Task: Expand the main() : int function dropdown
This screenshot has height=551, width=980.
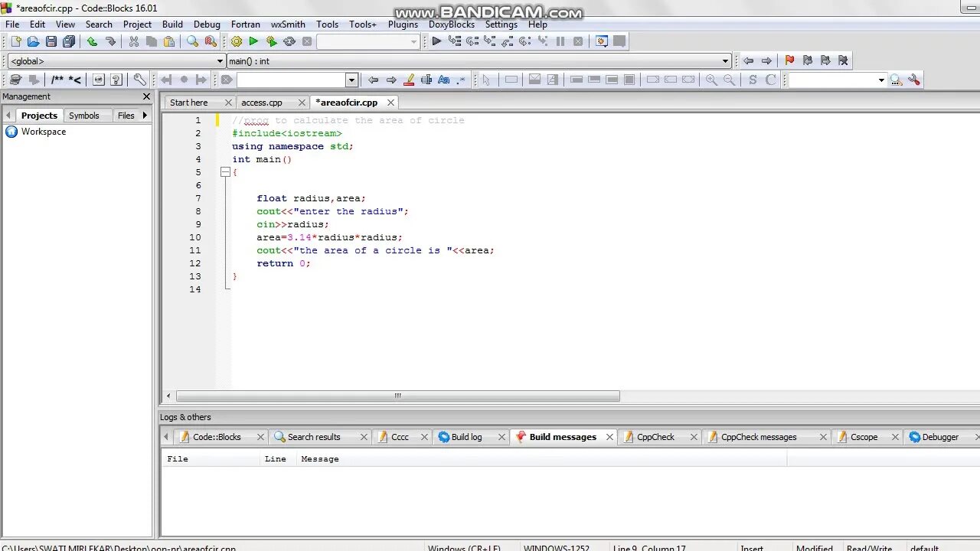Action: tap(725, 61)
